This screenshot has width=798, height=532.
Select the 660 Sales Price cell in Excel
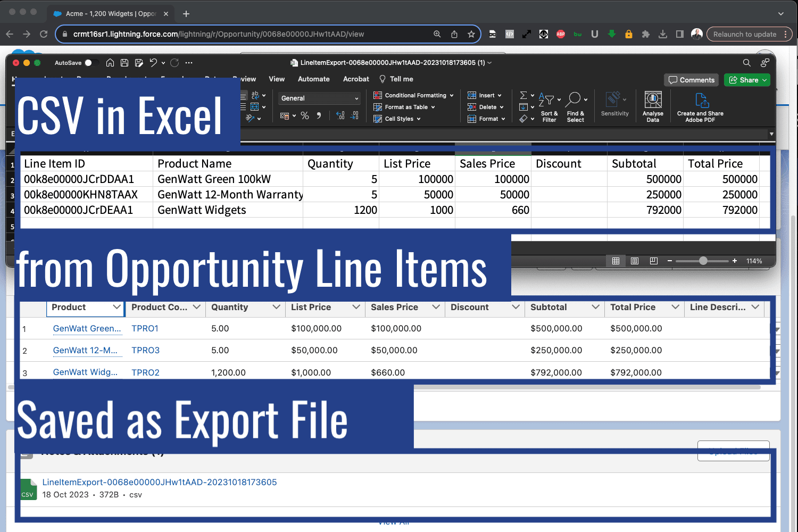493,210
